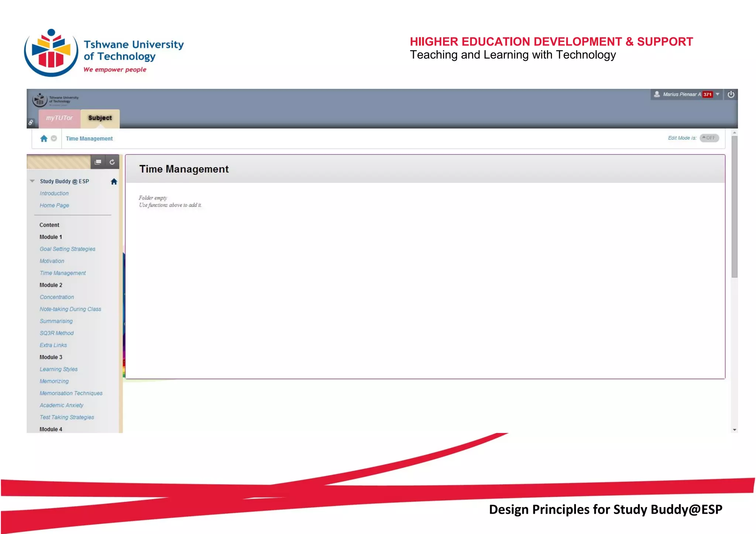Open the Home Page menu link
Viewport: 756px width, 534px height.
tap(54, 206)
